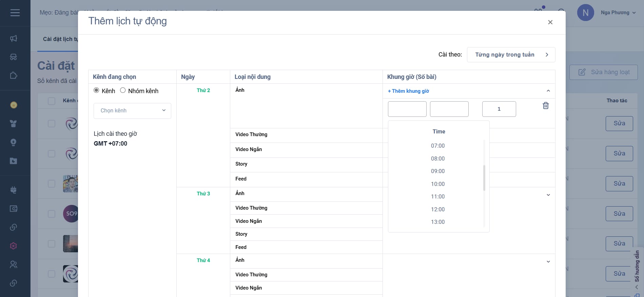Image resolution: width=644 pixels, height=297 pixels.
Task: Open the plug icon in the sidebar
Action: (14, 190)
